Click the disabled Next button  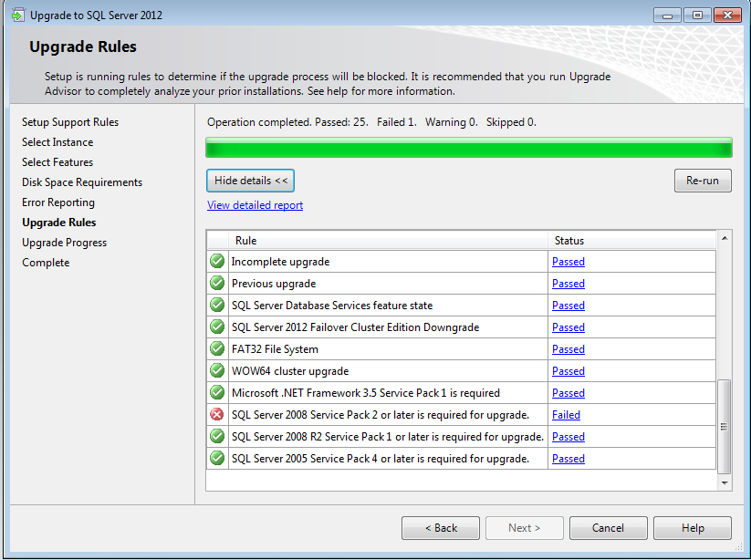(525, 528)
